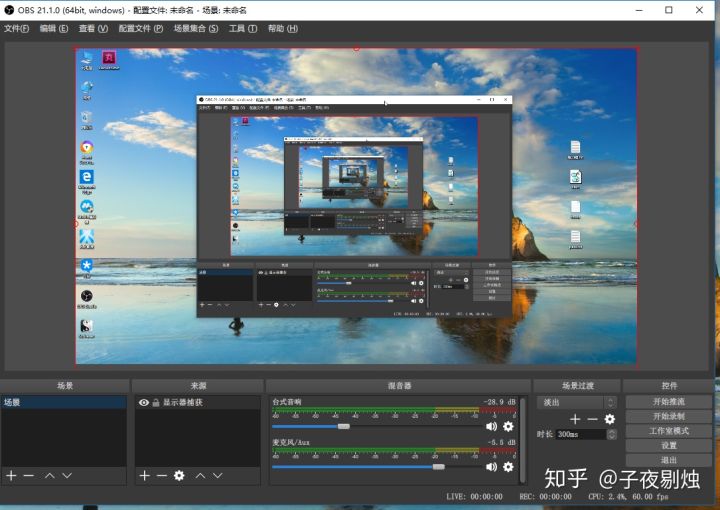This screenshot has width=720, height=510.
Task: Mute the 麦克风/Aux speaker icon
Action: (491, 467)
